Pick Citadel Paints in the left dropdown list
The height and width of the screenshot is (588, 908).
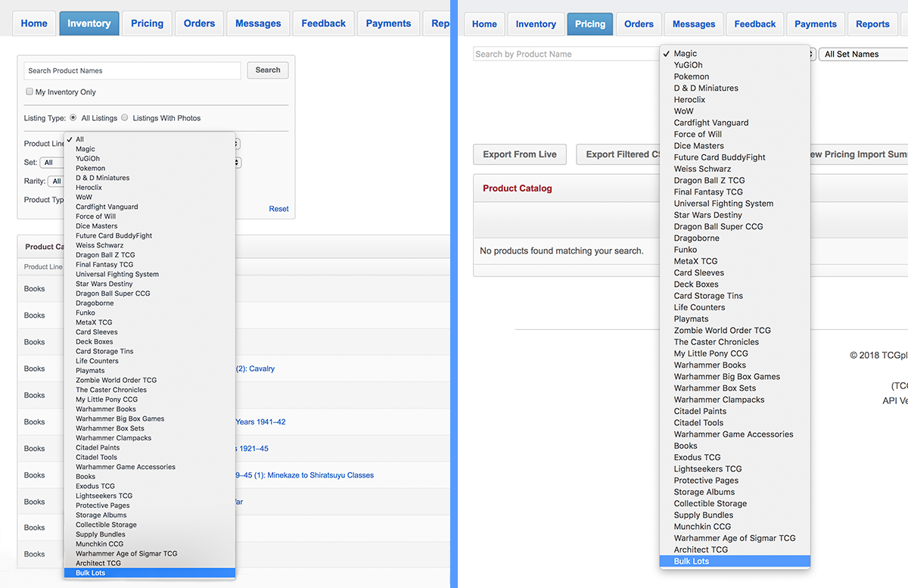coord(150,448)
